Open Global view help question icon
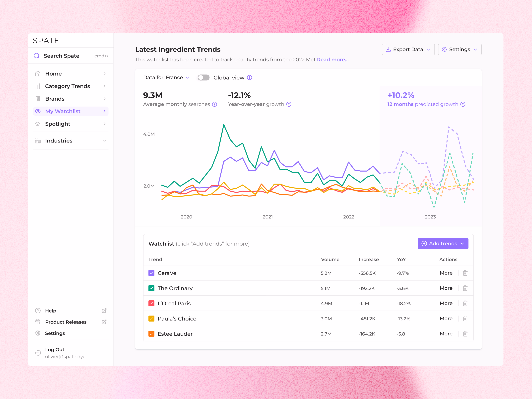This screenshot has height=399, width=532. click(250, 77)
